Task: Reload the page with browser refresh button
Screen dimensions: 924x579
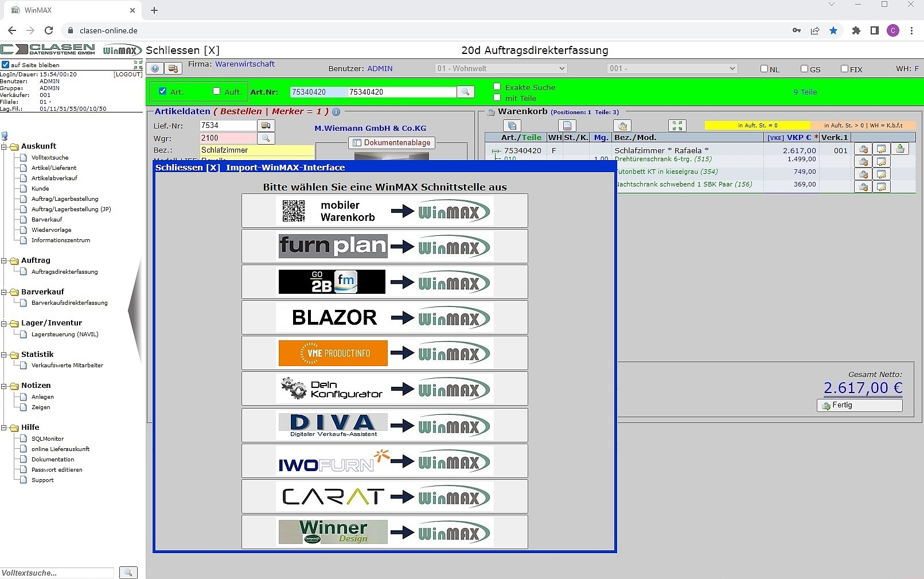Action: click(49, 30)
